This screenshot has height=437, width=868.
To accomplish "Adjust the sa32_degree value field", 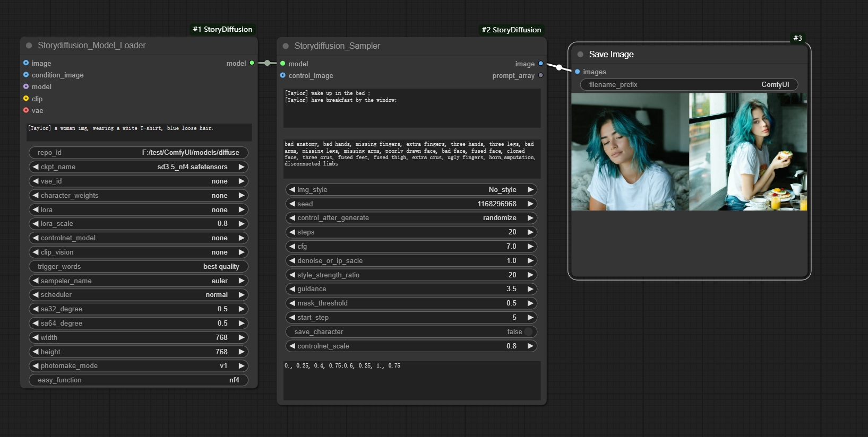I will [138, 309].
